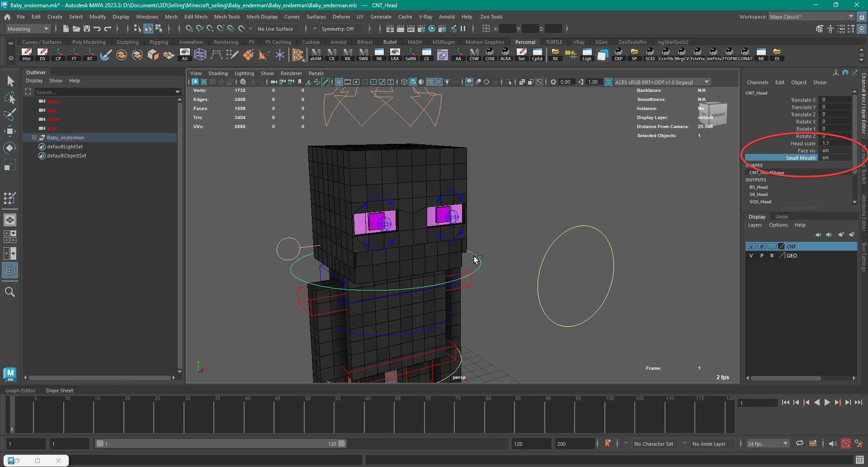Toggle visibility V of CNT layer
Image resolution: width=868 pixels, height=467 pixels.
(x=751, y=247)
